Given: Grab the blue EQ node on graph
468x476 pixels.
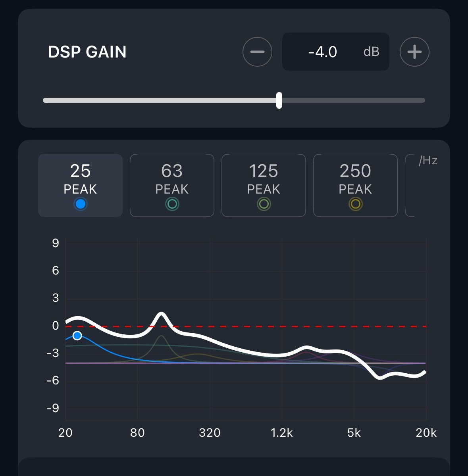Looking at the screenshot, I should pos(77,336).
